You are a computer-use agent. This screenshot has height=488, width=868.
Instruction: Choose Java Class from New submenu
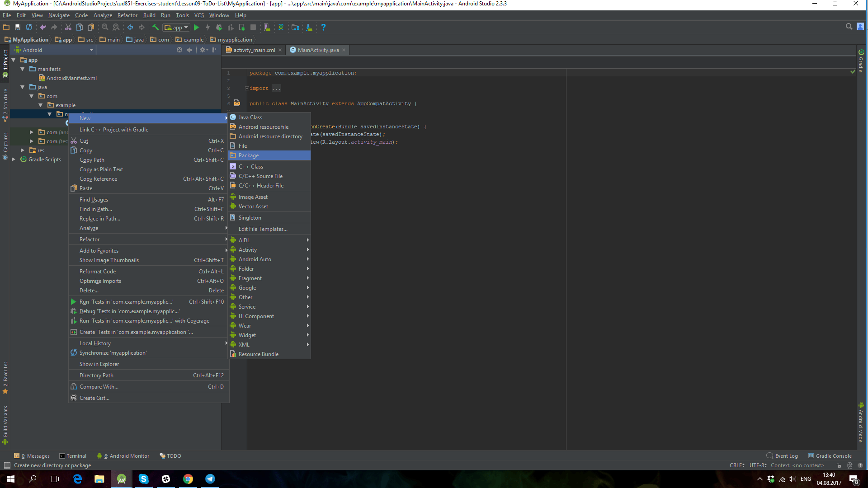click(x=250, y=117)
